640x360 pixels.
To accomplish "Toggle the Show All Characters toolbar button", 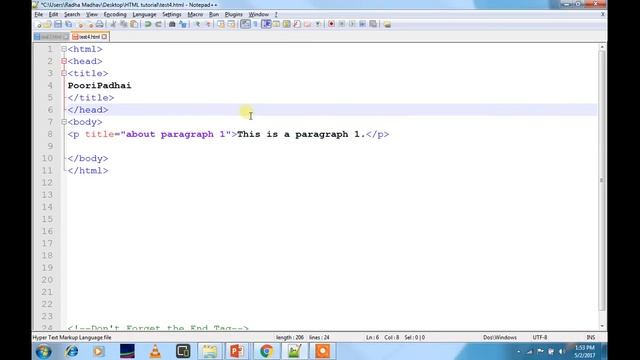I will 255,24.
